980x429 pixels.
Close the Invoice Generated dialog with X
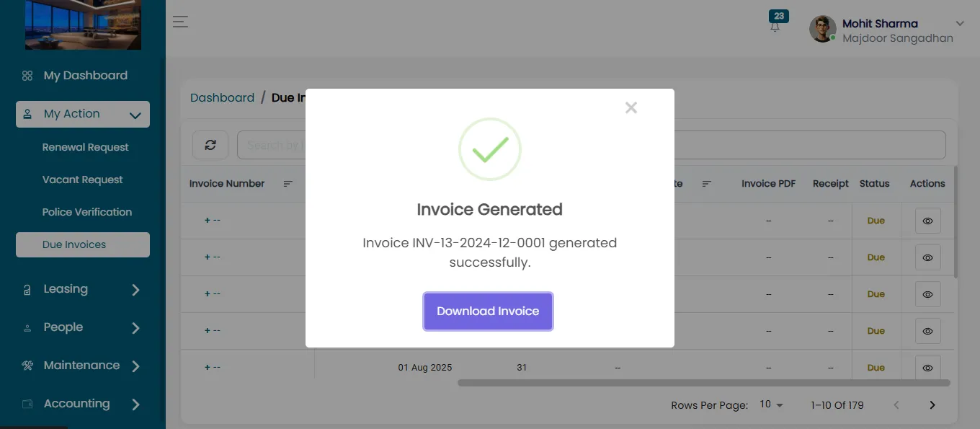click(x=631, y=107)
